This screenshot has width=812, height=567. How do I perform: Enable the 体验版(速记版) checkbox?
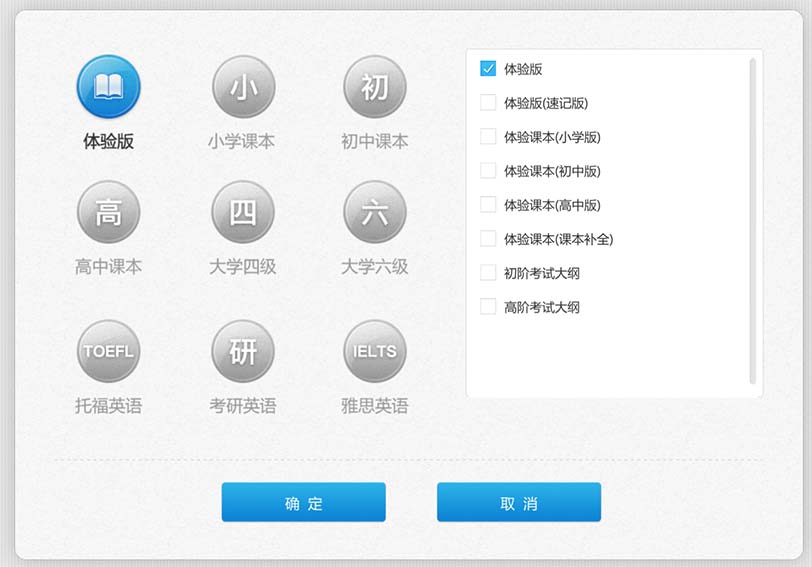(x=488, y=103)
